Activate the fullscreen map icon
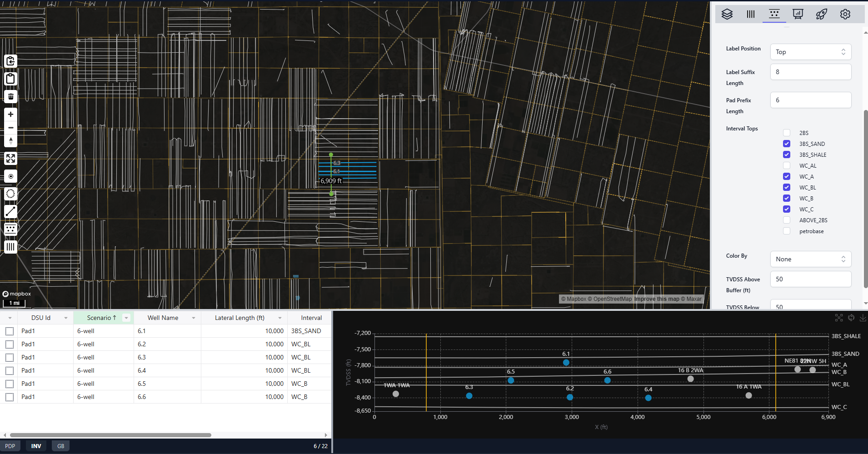 (10, 159)
